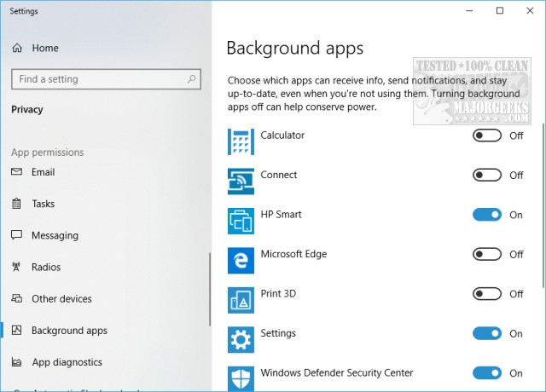Click the Calculator app icon
The image size is (546, 392).
point(241,141)
